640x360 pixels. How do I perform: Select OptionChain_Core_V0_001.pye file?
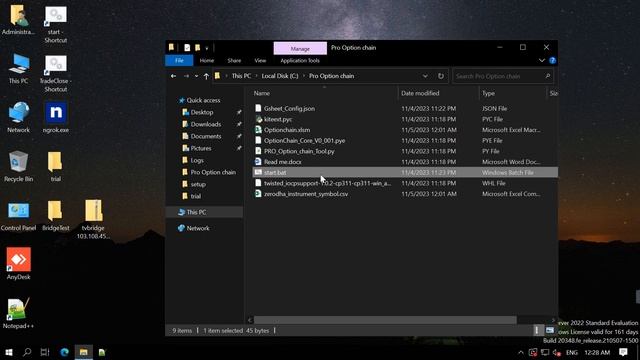(304, 140)
